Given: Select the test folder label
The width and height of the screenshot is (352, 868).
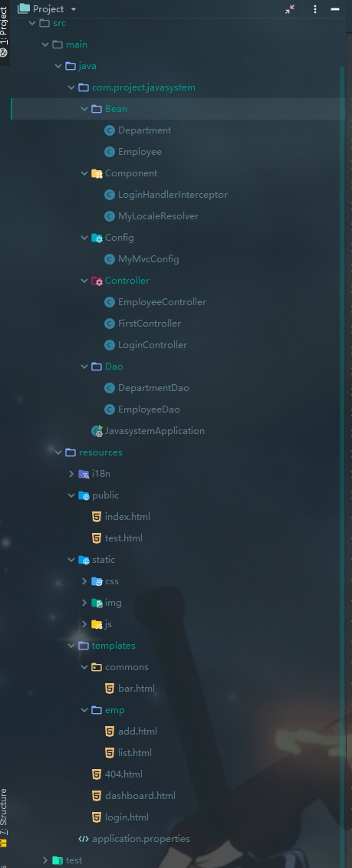Looking at the screenshot, I should pyautogui.click(x=74, y=860).
